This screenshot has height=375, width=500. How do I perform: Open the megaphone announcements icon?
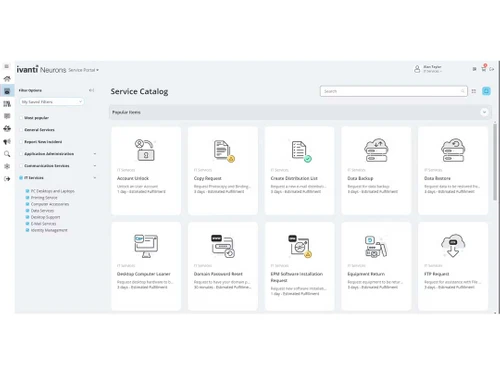click(x=7, y=141)
